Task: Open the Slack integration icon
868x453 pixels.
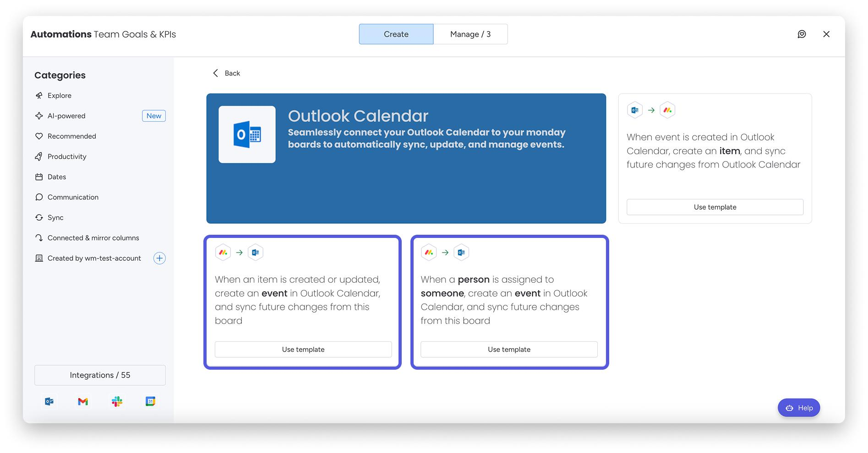Action: coord(117,401)
